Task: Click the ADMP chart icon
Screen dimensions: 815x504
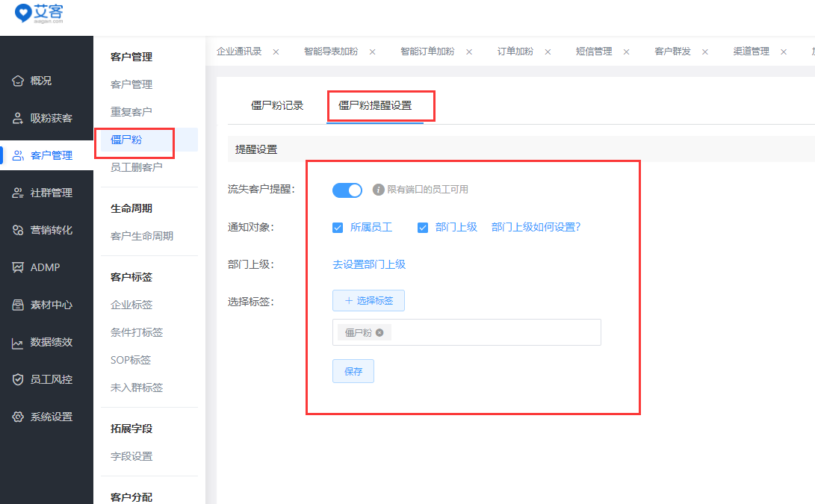Action: (x=18, y=267)
